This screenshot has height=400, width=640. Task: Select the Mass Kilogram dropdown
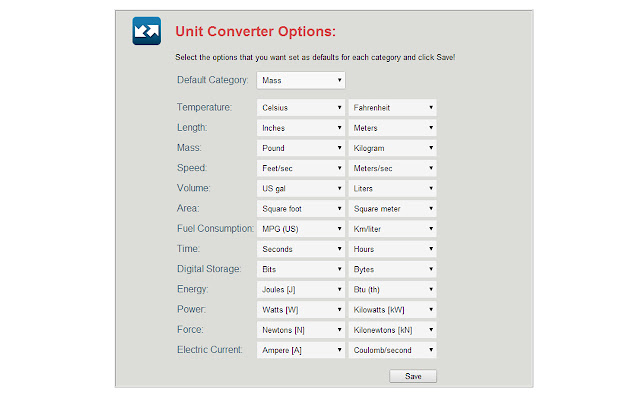[x=392, y=148]
